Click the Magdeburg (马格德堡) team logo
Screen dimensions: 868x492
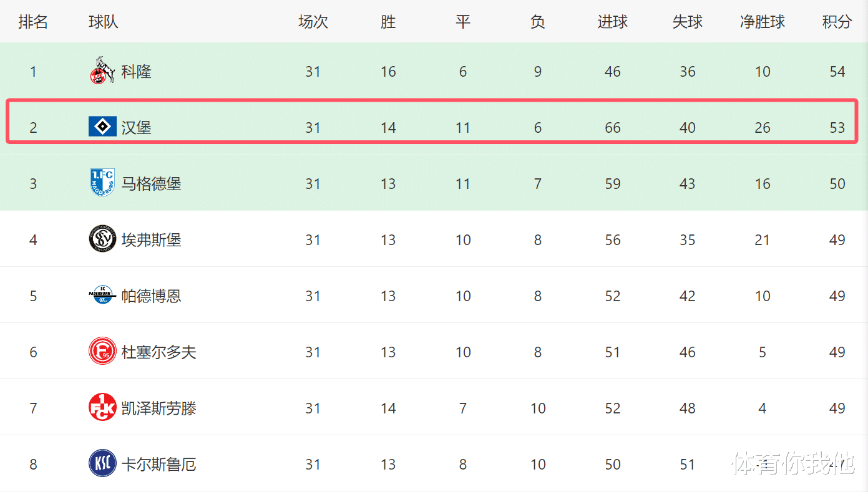click(102, 183)
